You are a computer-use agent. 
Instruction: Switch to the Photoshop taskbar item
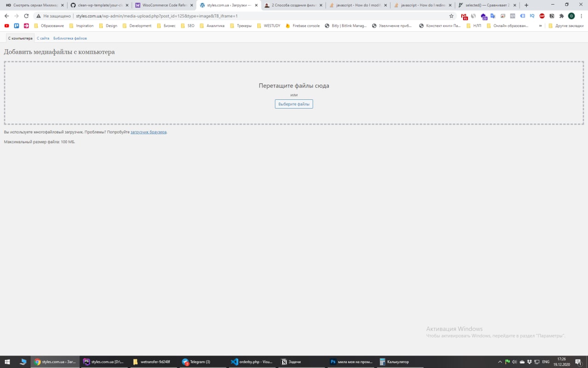[x=351, y=362]
